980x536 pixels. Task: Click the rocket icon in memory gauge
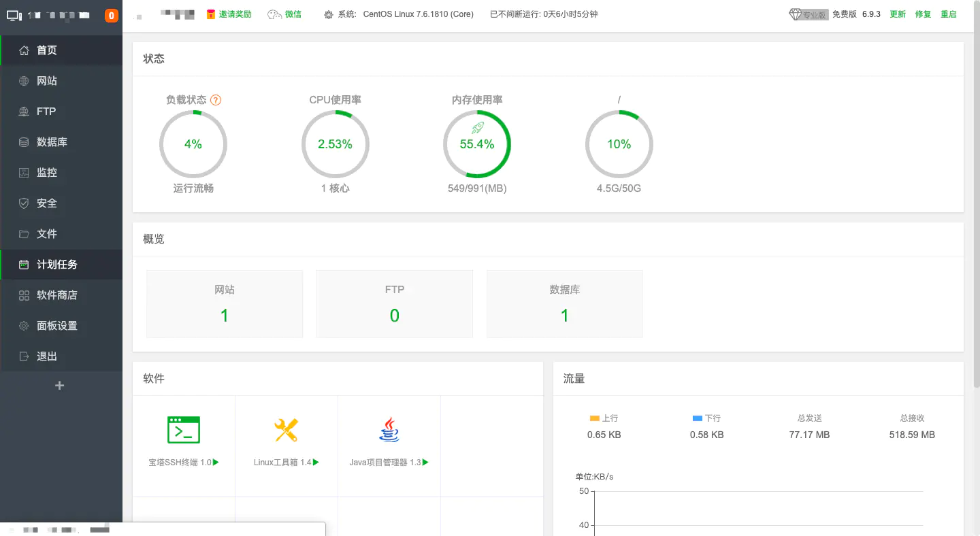[x=477, y=128]
